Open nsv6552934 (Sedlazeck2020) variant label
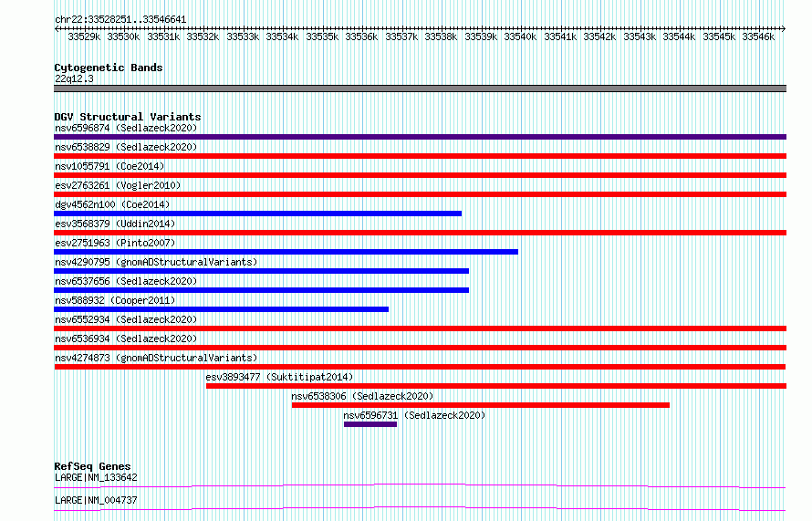812x521 pixels. click(x=126, y=319)
